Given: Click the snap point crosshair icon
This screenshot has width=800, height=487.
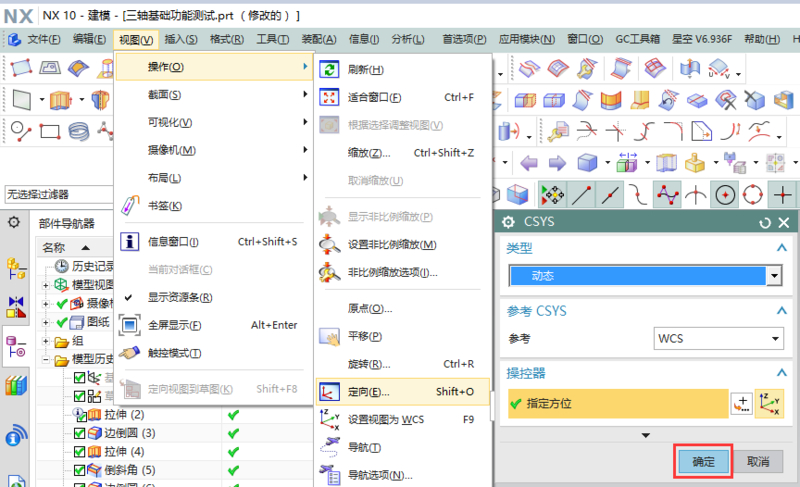Looking at the screenshot, I should point(783,195).
